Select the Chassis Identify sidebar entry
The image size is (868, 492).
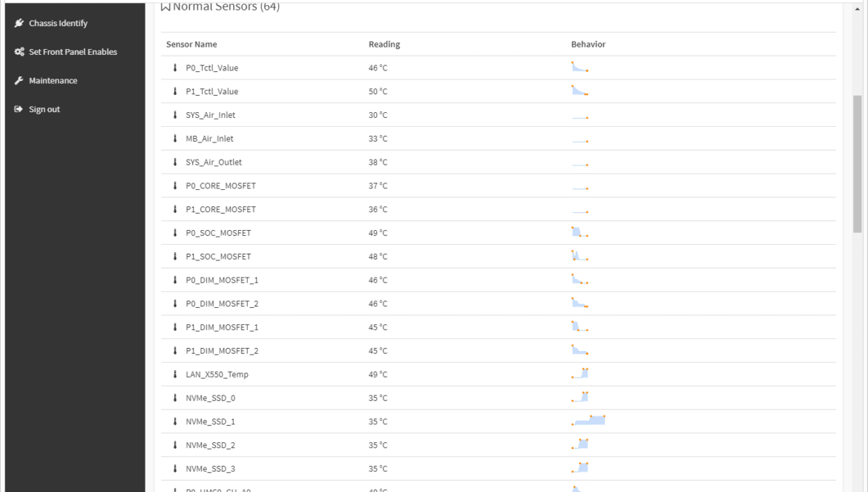tap(58, 23)
